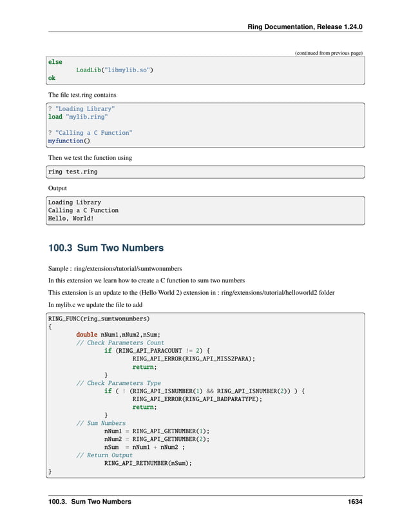The width and height of the screenshot is (411, 532).
Task: Click the line ? "Calling a C Function"
Action: click(90, 133)
